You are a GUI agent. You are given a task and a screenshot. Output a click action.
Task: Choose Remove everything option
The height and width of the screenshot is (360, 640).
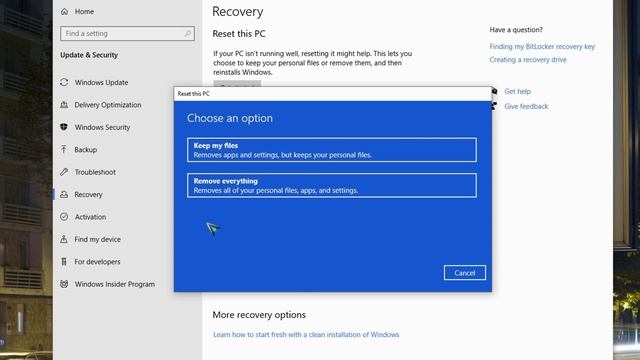[x=332, y=185]
